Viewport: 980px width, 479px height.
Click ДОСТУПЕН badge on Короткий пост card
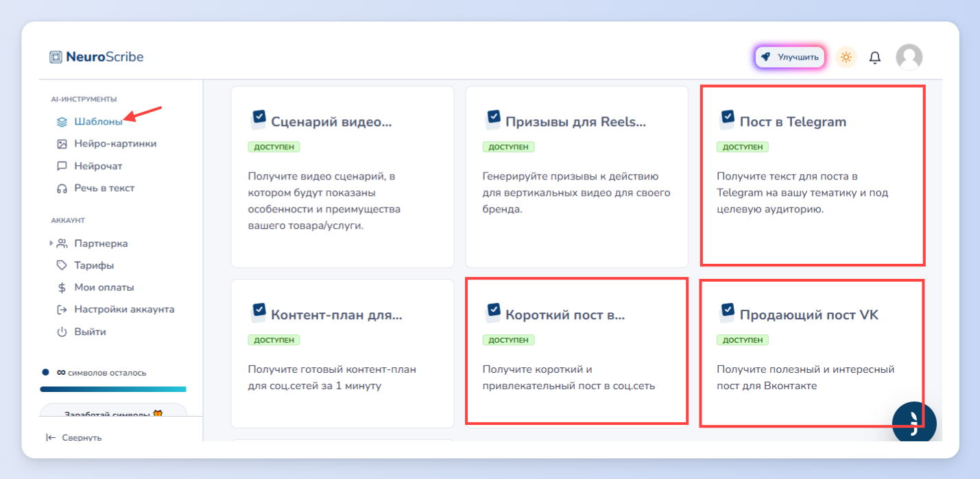tap(508, 340)
